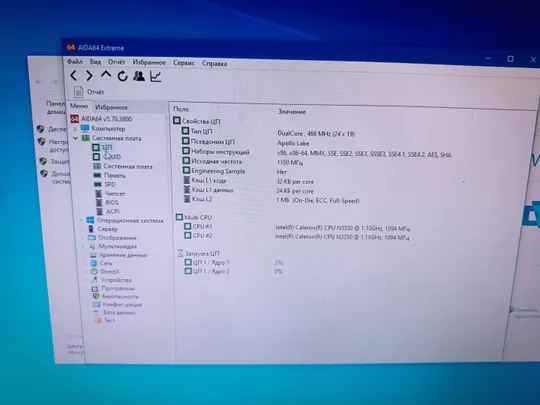Switch to the Избранное tab in the sidebar

(x=111, y=107)
